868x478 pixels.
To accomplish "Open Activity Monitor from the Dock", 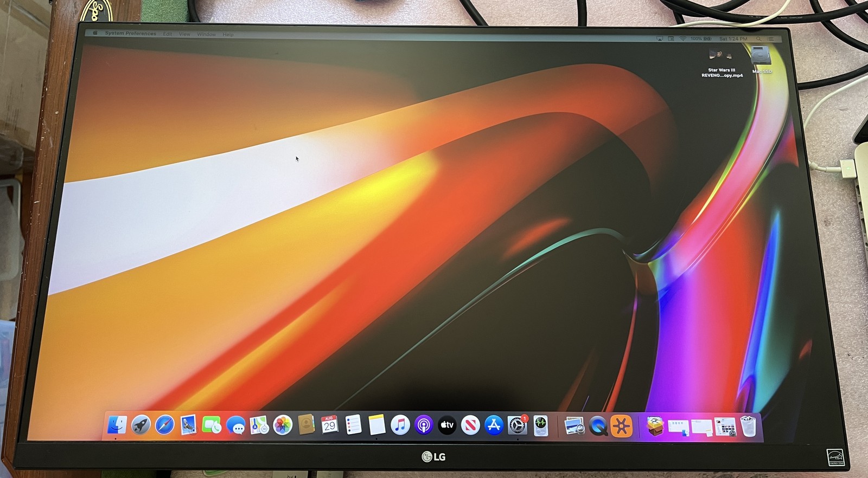I will 541,426.
